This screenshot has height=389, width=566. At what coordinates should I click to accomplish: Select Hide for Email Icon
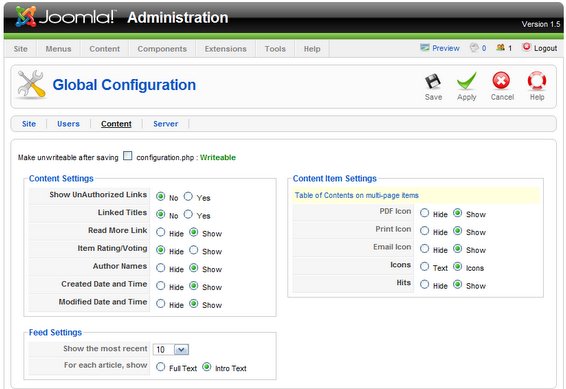(x=424, y=249)
